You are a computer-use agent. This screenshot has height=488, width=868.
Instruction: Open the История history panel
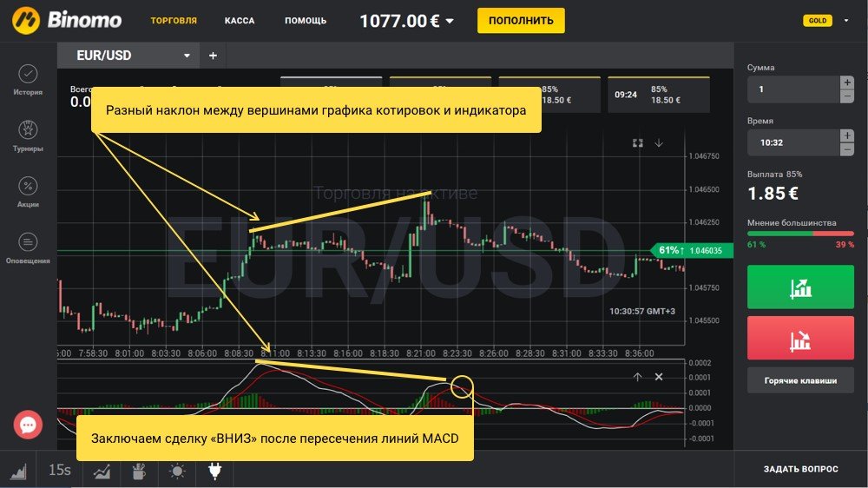28,80
